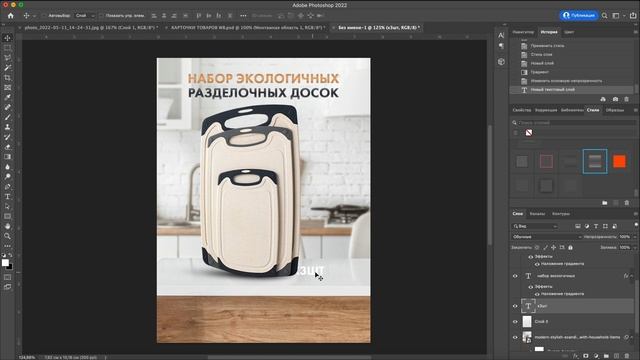Switch to the Swatches panel tab
640x360 pixels.
pyautogui.click(x=614, y=110)
